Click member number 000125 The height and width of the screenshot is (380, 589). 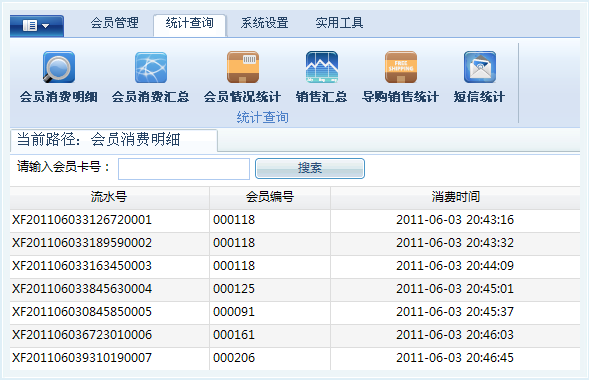[x=234, y=289]
